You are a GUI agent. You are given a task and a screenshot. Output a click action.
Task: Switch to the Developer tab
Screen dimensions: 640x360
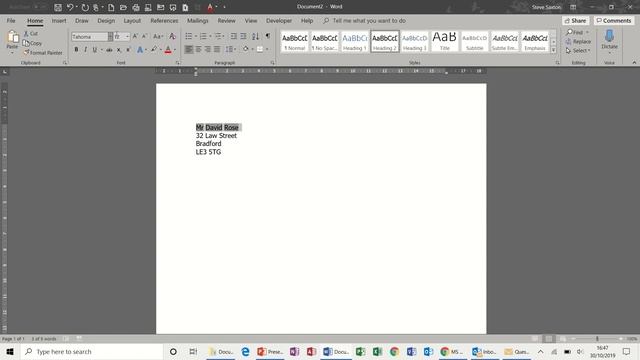(279, 20)
